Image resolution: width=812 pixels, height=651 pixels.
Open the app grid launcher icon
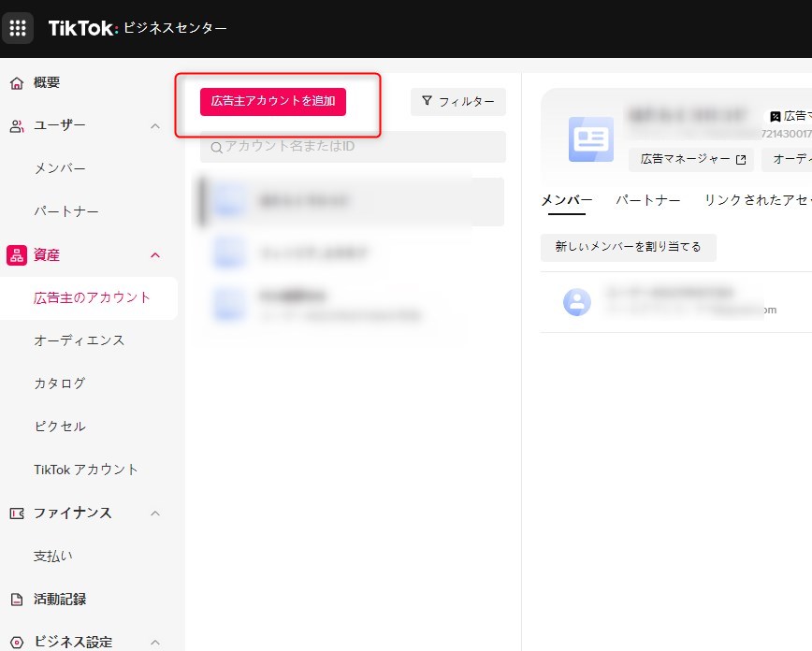18,28
